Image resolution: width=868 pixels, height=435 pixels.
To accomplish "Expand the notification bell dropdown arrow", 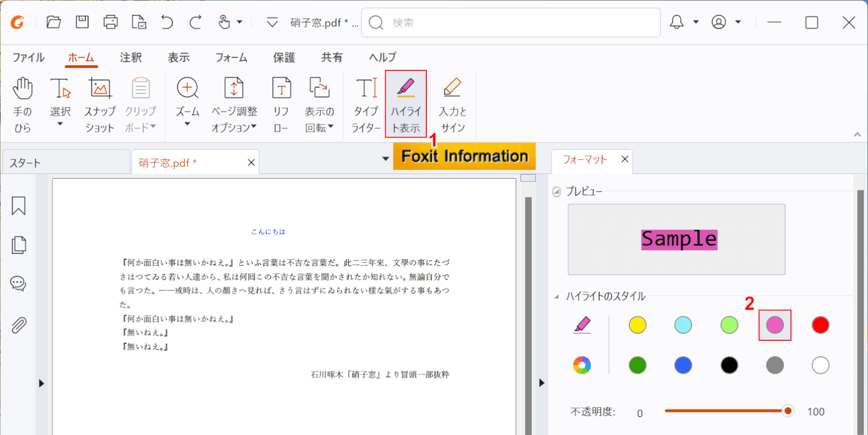I will tap(696, 23).
